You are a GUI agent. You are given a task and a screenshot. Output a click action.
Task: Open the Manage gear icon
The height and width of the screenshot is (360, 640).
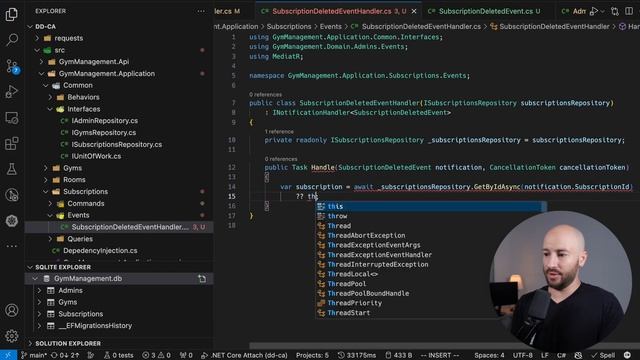11,336
